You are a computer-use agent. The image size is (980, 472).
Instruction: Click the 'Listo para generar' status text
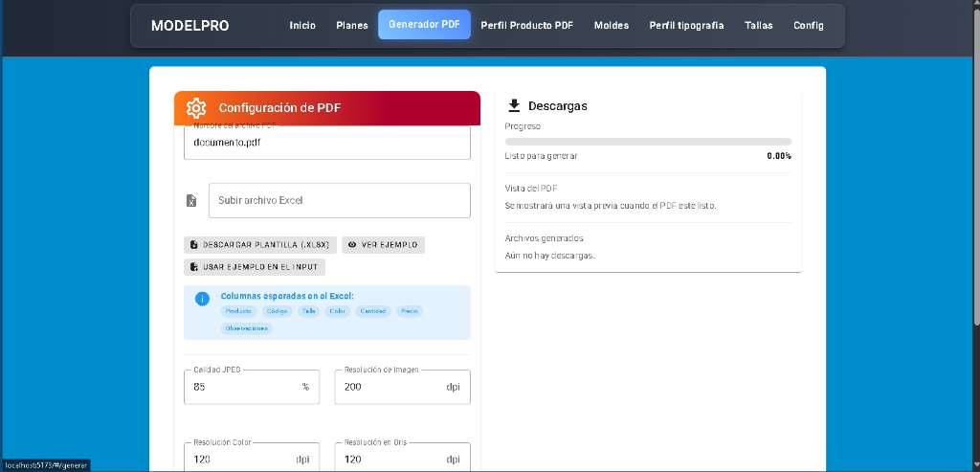(542, 156)
